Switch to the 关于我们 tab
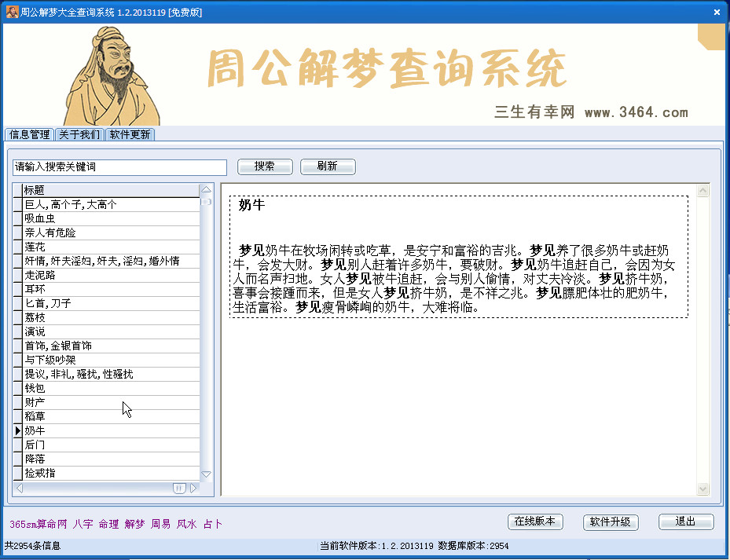730x560 pixels. [x=79, y=134]
